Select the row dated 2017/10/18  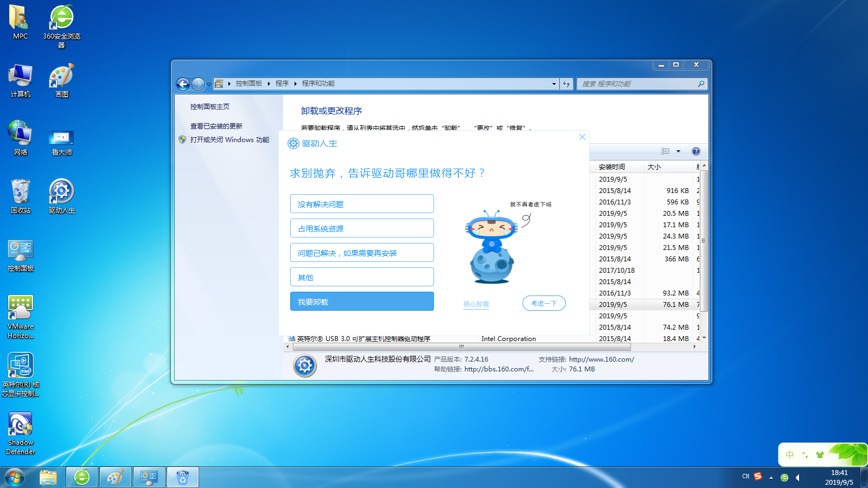(x=644, y=270)
